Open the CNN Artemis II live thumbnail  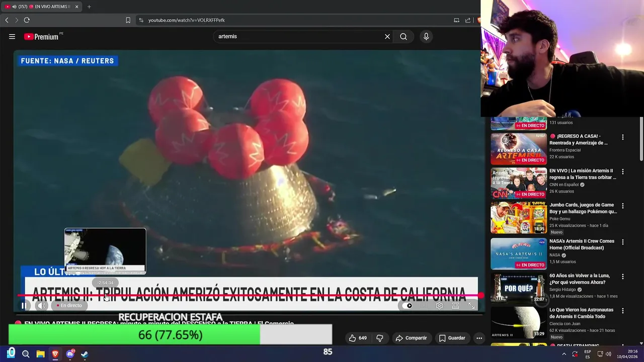(519, 183)
